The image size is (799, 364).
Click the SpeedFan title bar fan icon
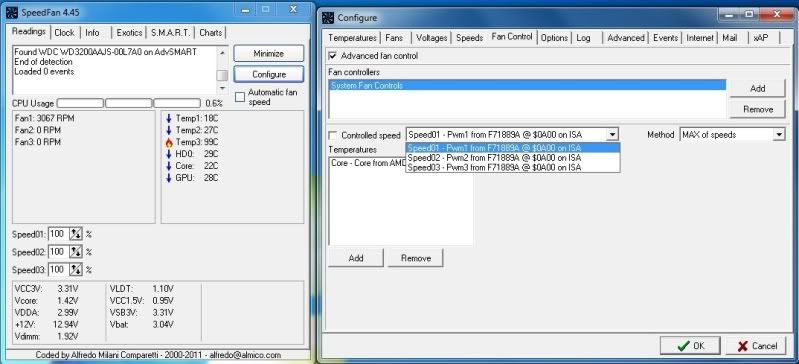pos(12,12)
